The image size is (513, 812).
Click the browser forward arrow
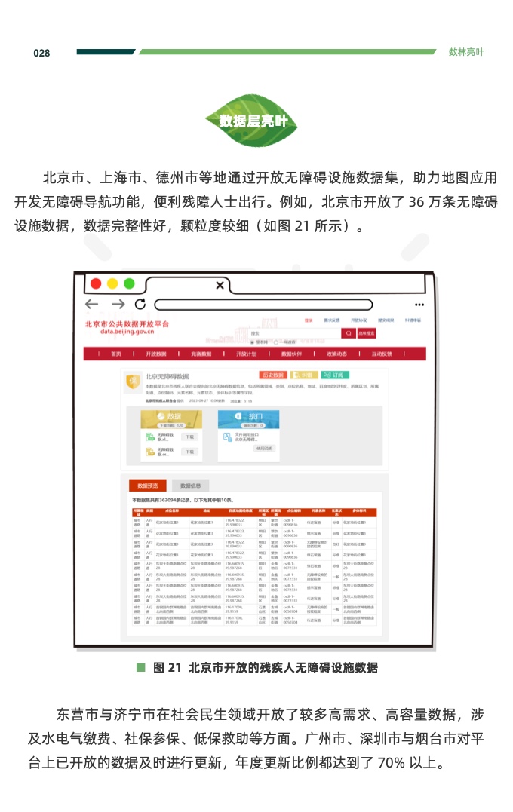click(118, 304)
